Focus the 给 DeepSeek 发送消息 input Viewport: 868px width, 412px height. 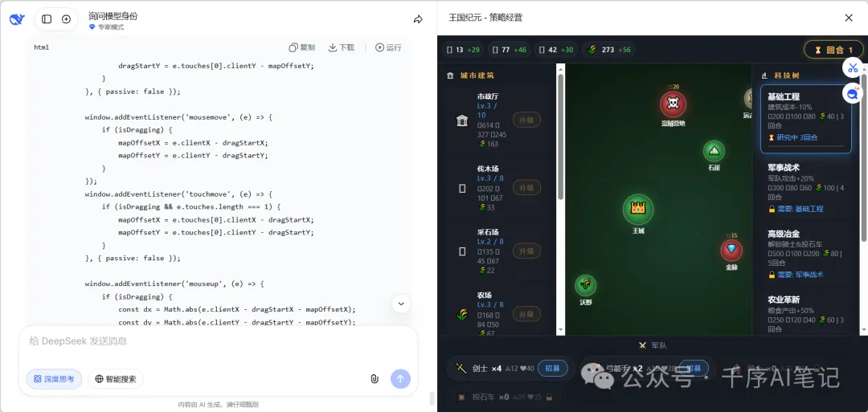point(218,341)
